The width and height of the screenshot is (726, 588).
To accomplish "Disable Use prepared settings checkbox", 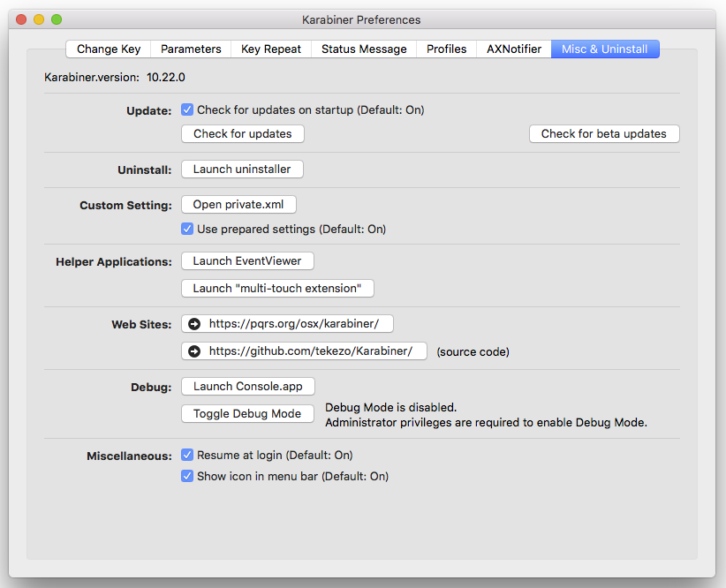I will [187, 229].
